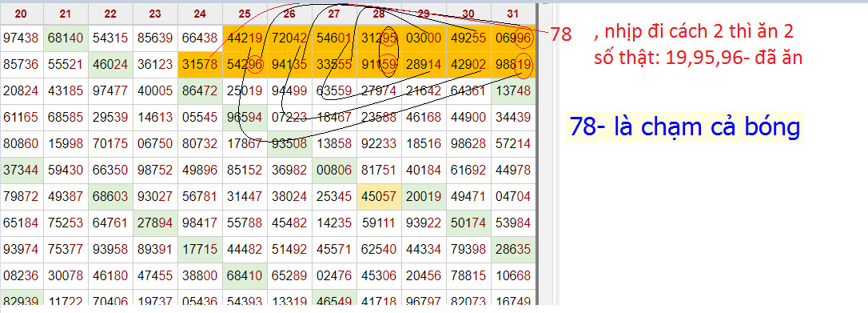Select green cell 50174
This screenshot has width=868, height=313.
pyautogui.click(x=468, y=224)
